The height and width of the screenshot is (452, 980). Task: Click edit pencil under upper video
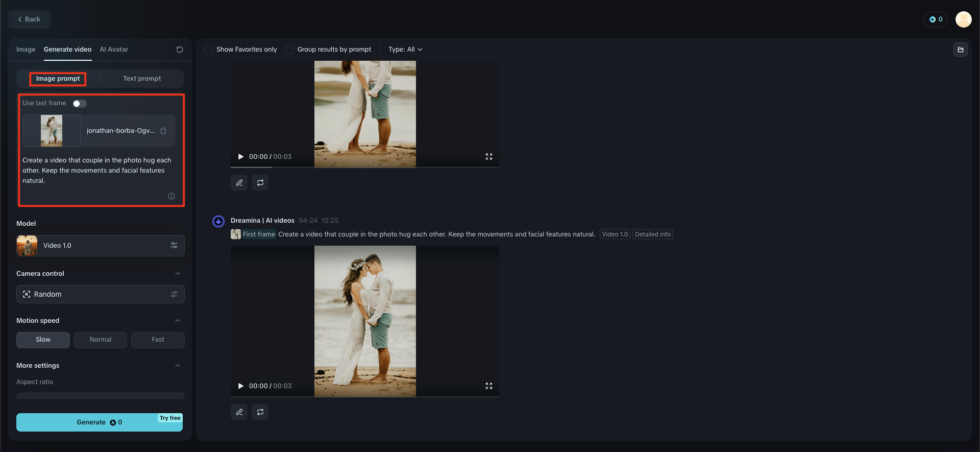[x=239, y=183]
